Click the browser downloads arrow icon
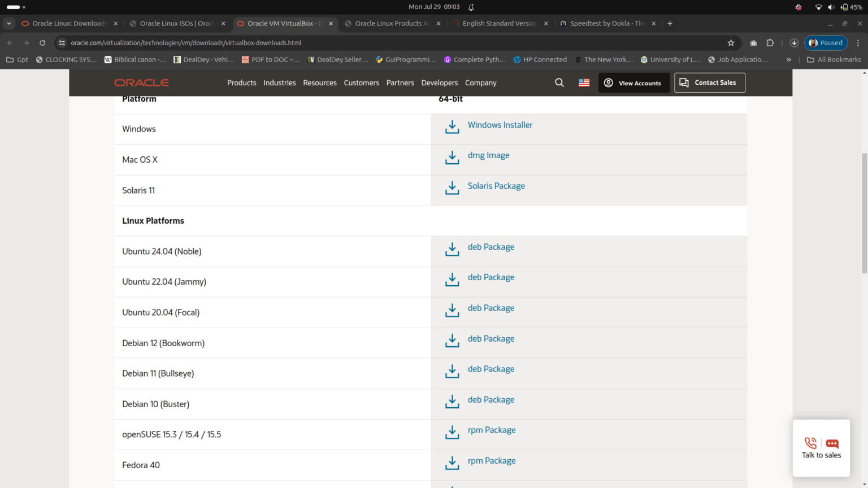Image resolution: width=868 pixels, height=488 pixels. (794, 42)
